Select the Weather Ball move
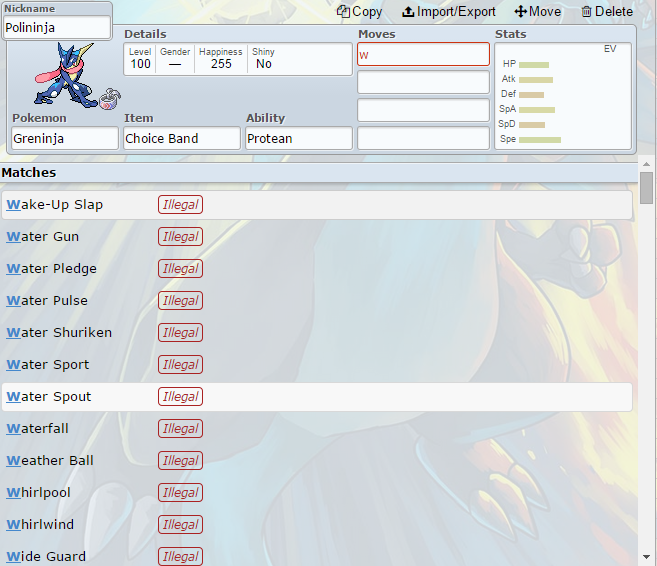The height and width of the screenshot is (566, 657). coord(317,460)
